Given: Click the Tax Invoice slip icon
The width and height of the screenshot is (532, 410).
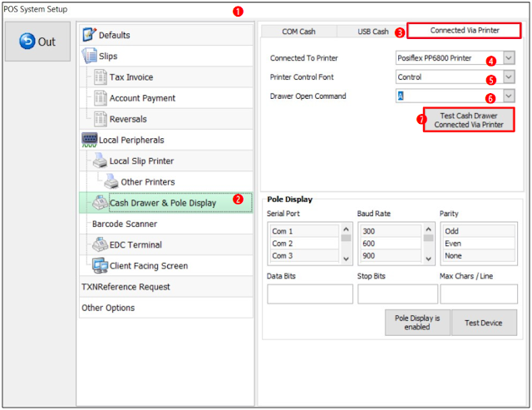Looking at the screenshot, I should click(101, 77).
